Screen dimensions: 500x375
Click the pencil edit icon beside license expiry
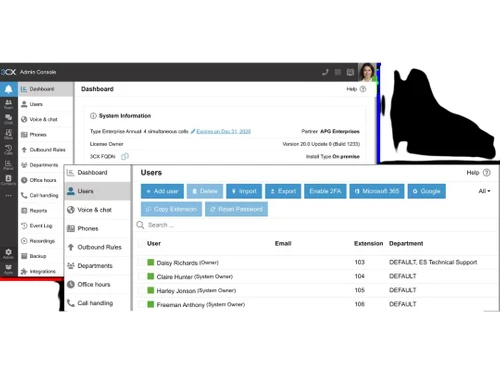point(193,131)
